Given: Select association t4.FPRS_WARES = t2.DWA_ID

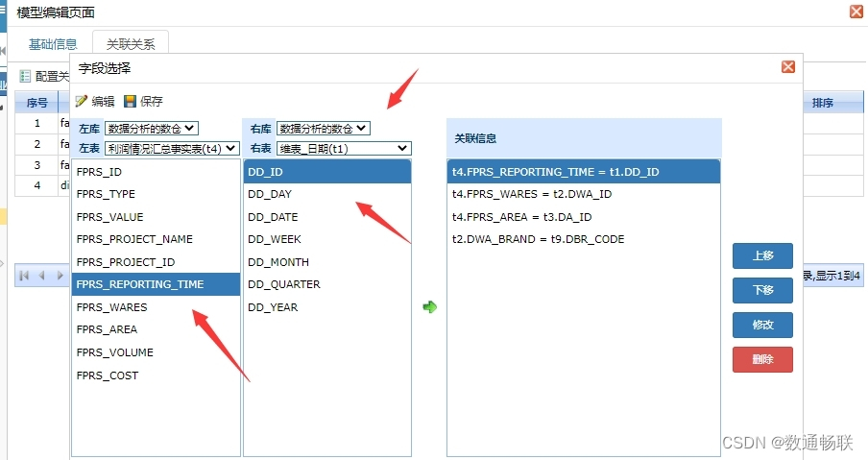Looking at the screenshot, I should [x=584, y=194].
